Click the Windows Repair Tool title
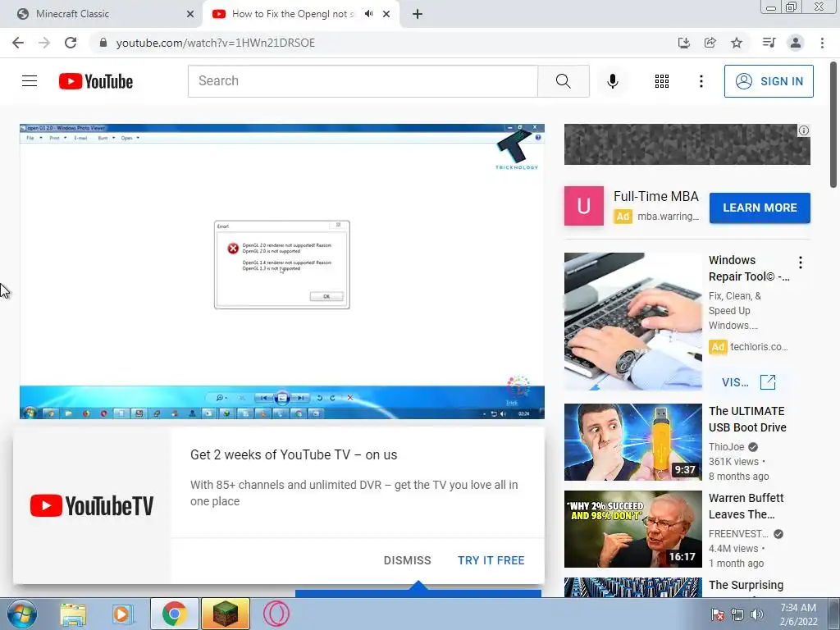The height and width of the screenshot is (630, 840). tap(748, 268)
